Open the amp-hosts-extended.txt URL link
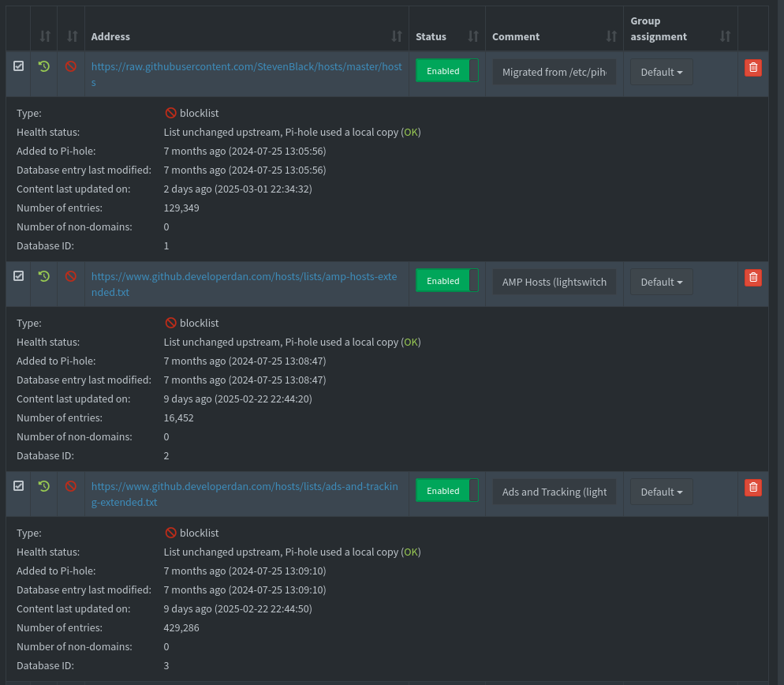The width and height of the screenshot is (784, 685). coord(245,277)
